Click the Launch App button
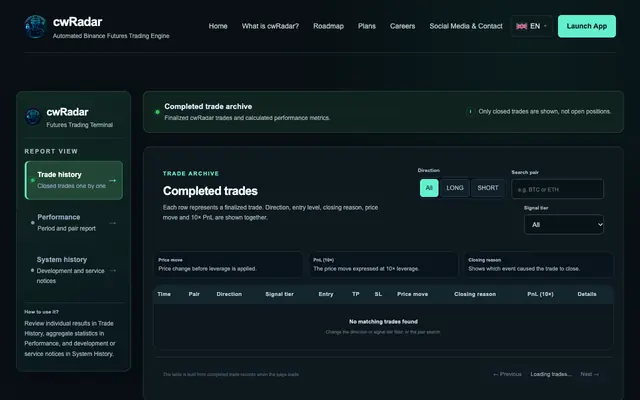The image size is (640, 400). (587, 26)
